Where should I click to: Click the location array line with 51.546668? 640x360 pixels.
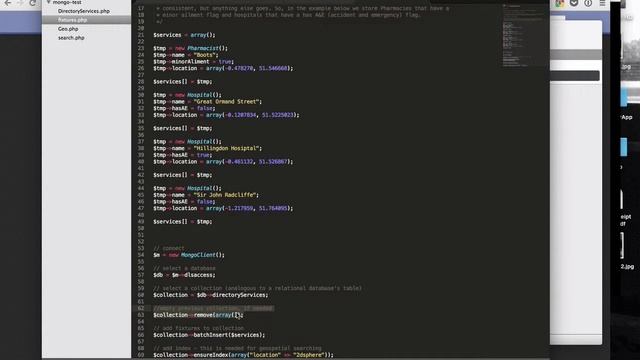click(x=223, y=68)
